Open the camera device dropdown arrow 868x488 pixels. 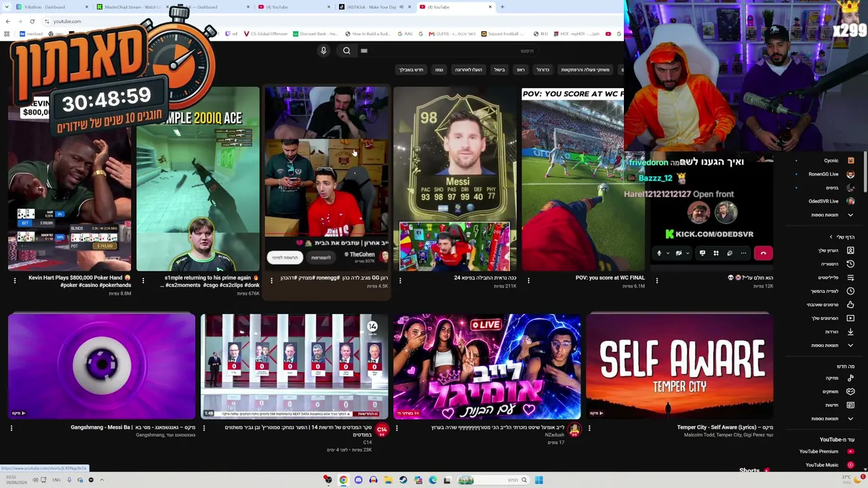click(688, 253)
